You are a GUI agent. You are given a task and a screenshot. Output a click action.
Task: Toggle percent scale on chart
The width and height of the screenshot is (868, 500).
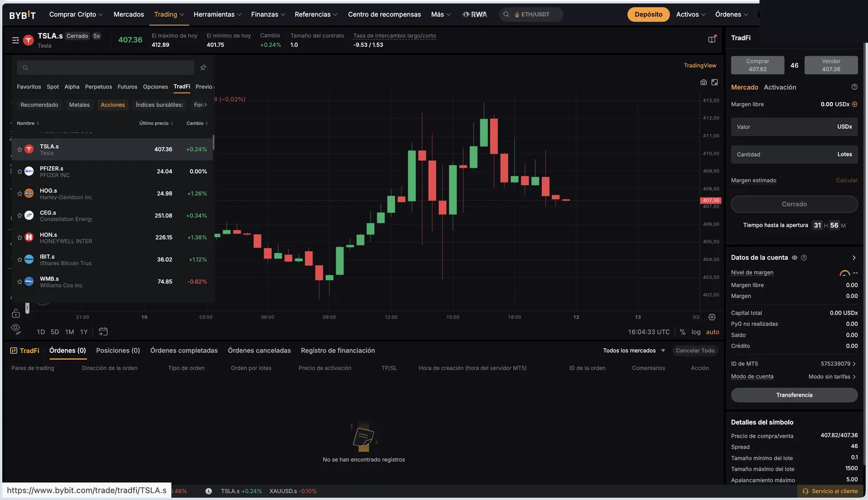pos(682,332)
